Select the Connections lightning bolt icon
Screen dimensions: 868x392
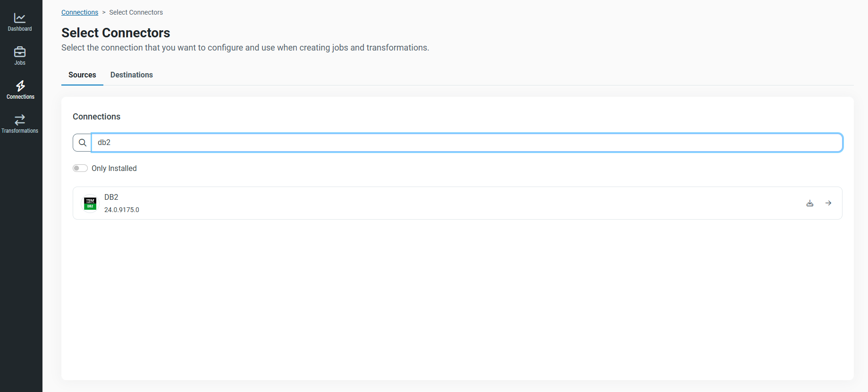pyautogui.click(x=20, y=85)
